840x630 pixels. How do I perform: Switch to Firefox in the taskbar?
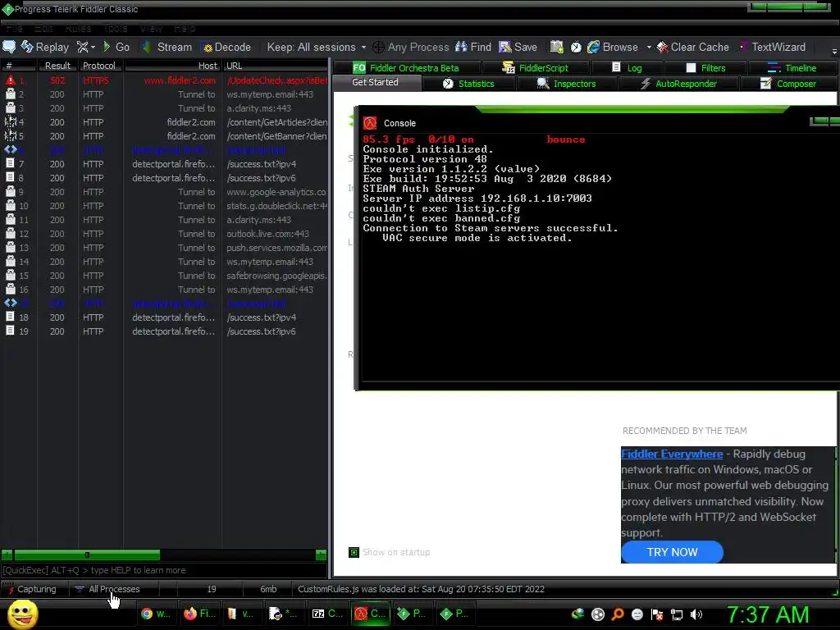click(199, 614)
